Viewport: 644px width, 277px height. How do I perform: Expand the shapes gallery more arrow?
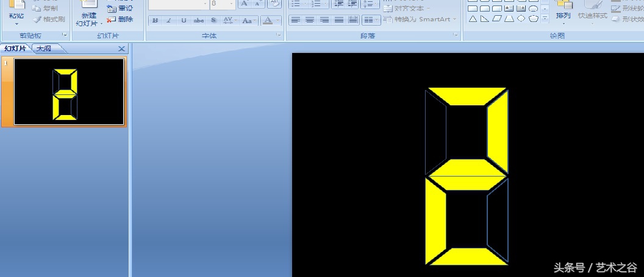coord(545,18)
